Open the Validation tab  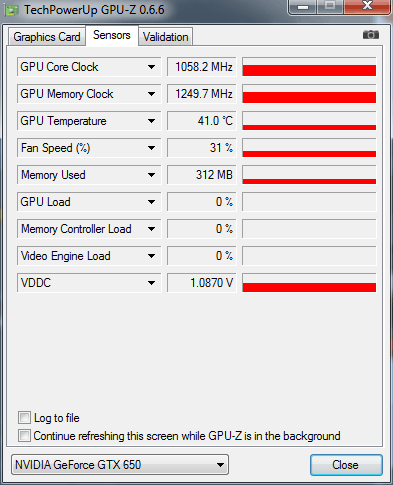tap(166, 37)
